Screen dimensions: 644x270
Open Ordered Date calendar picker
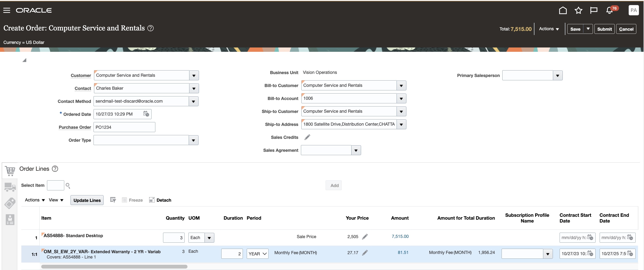pos(146,114)
